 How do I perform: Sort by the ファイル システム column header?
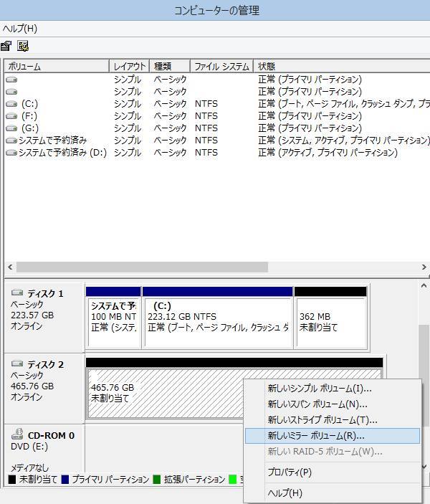(x=222, y=67)
